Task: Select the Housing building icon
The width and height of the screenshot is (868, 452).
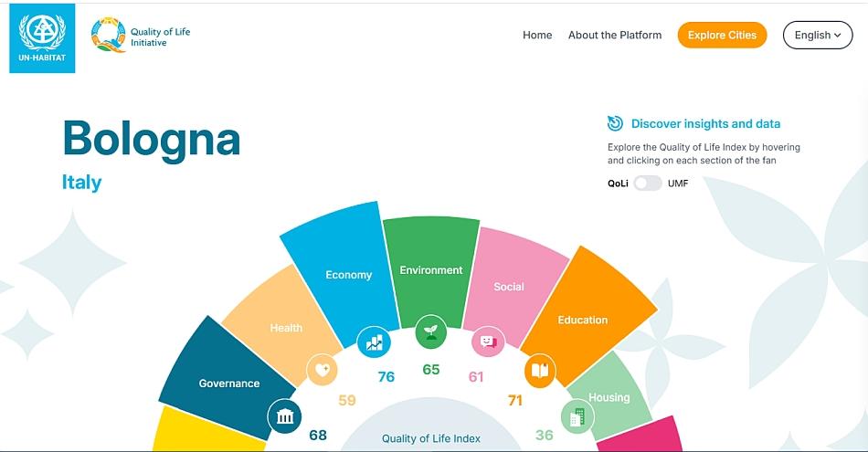Action: pos(577,417)
